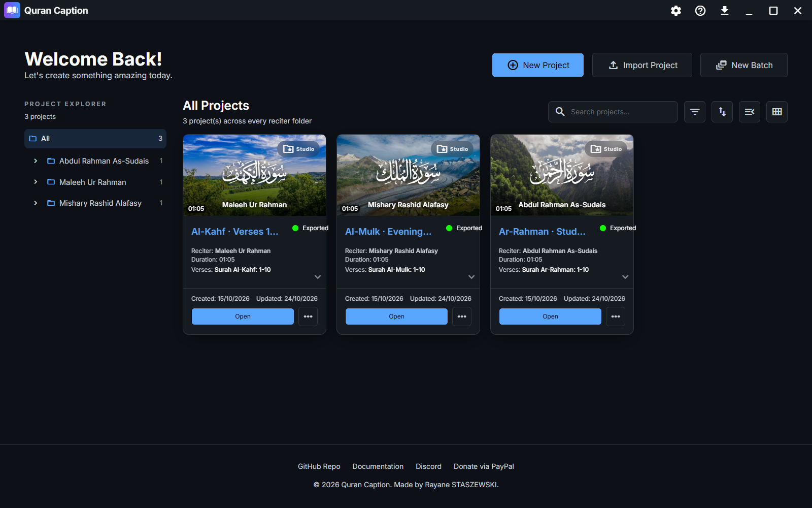Click the download update icon in title bar
This screenshot has height=508, width=812.
click(x=725, y=11)
